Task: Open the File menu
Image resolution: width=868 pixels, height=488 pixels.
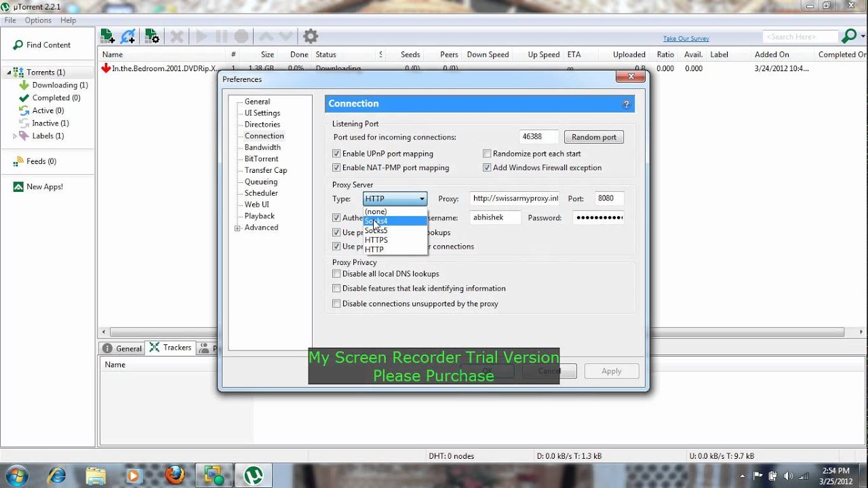Action: (10, 20)
